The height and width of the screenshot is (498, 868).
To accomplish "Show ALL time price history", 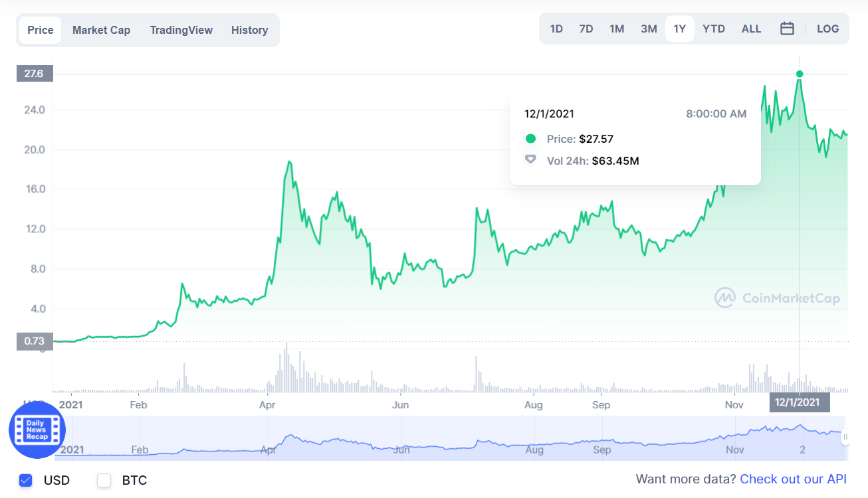I will pyautogui.click(x=752, y=29).
